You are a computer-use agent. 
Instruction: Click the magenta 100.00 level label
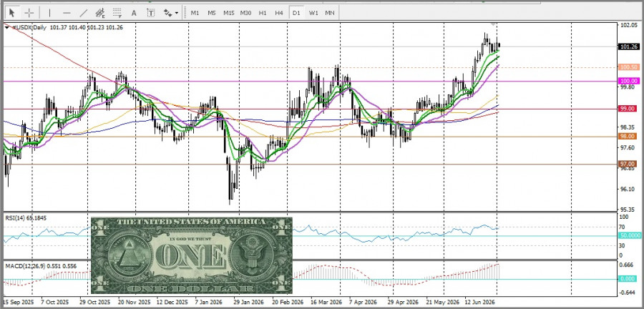point(628,81)
